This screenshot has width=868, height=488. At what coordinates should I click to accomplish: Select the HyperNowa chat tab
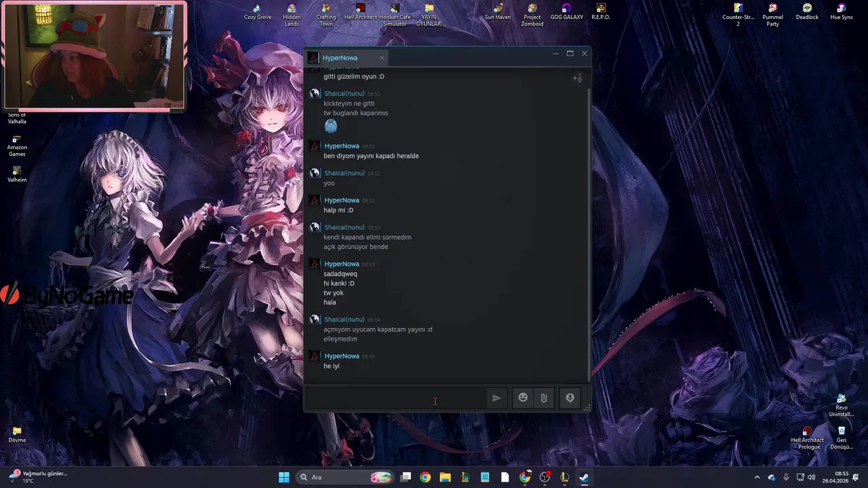pos(348,58)
